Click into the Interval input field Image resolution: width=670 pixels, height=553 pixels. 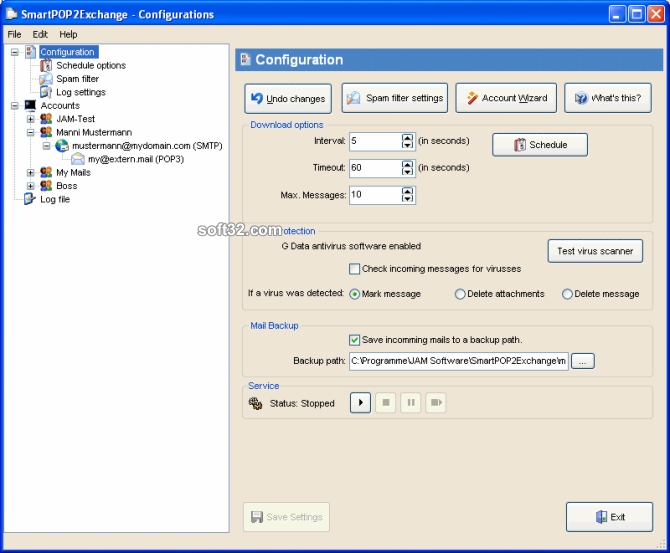[375, 141]
